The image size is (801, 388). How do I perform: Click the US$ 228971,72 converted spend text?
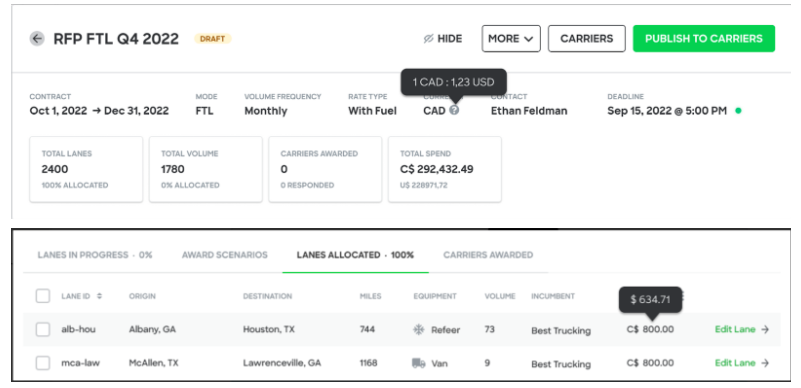coord(423,185)
